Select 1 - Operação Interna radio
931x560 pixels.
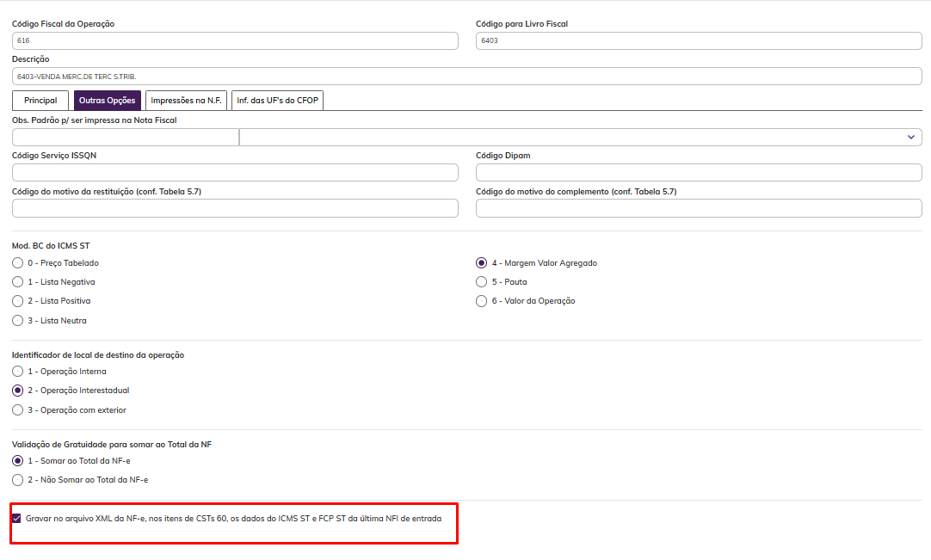(18, 371)
